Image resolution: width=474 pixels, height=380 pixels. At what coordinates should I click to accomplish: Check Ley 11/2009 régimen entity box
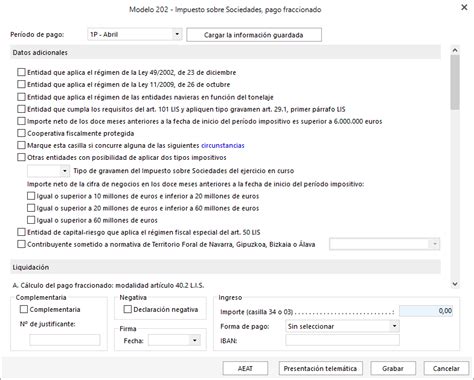[x=21, y=84]
